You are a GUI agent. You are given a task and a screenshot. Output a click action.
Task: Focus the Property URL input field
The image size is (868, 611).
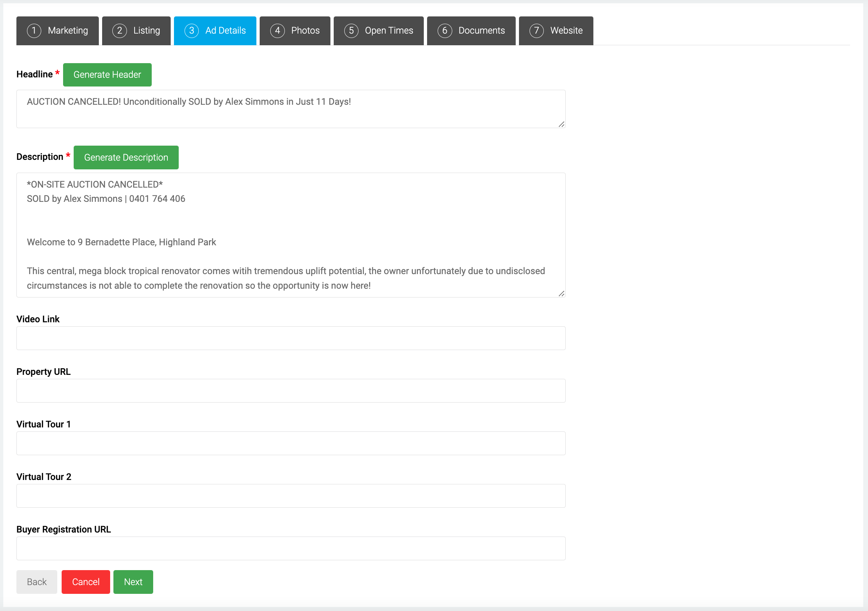290,391
